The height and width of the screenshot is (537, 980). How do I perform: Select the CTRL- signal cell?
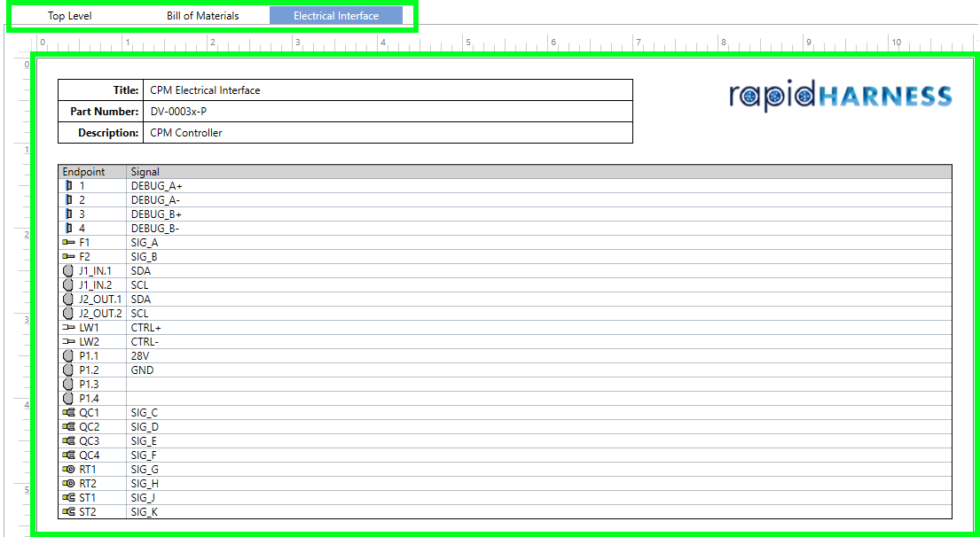click(538, 342)
